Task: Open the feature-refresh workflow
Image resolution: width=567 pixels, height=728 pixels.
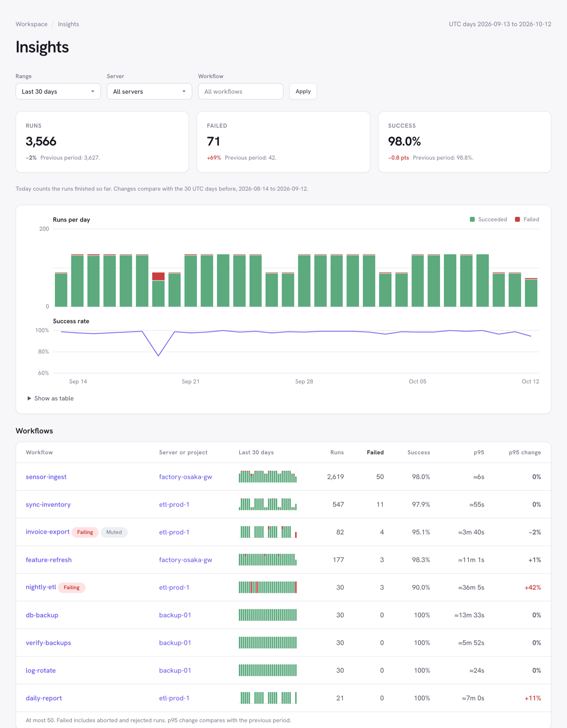Action: [49, 560]
